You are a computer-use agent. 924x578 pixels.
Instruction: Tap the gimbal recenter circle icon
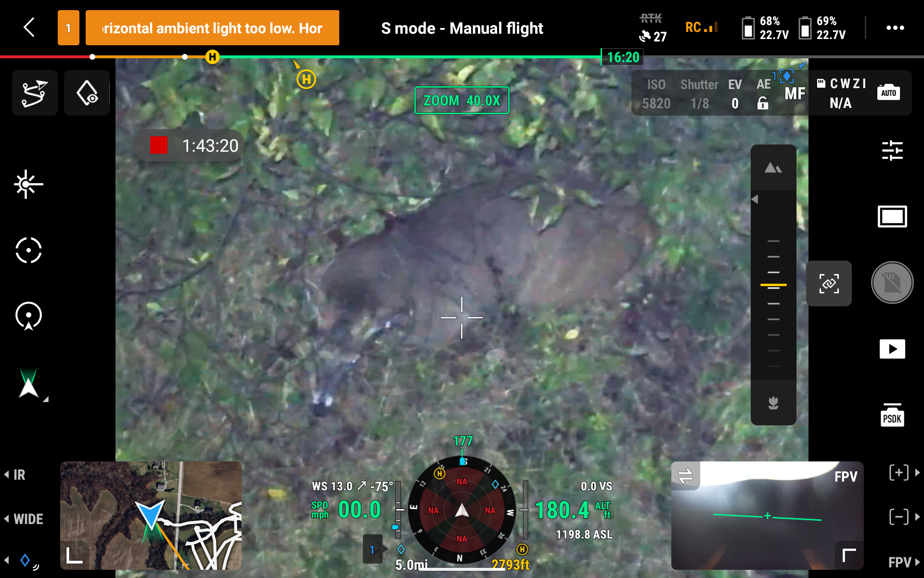point(28,250)
